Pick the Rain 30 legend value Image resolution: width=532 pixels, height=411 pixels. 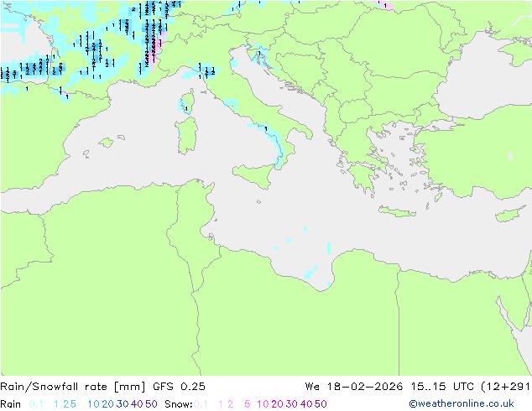123,404
